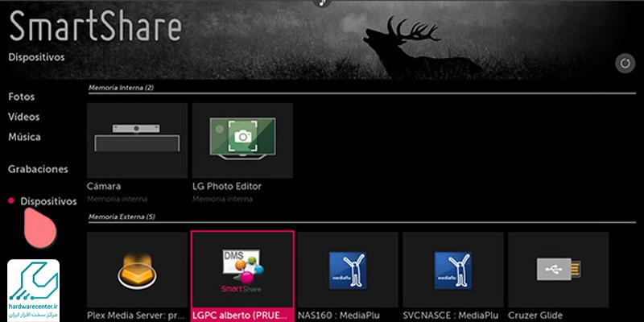Click 'Memoria interna' text under Cámara

coord(117,199)
